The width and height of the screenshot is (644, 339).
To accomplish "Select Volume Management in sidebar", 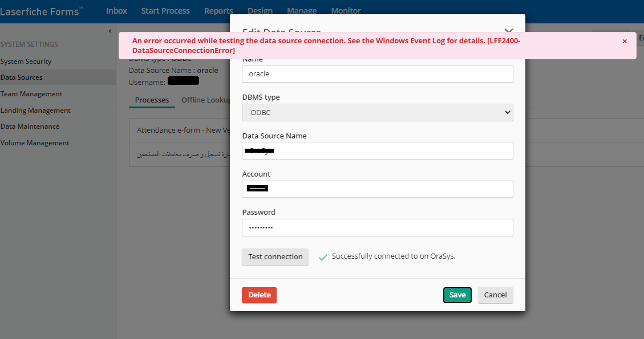I will pos(35,143).
